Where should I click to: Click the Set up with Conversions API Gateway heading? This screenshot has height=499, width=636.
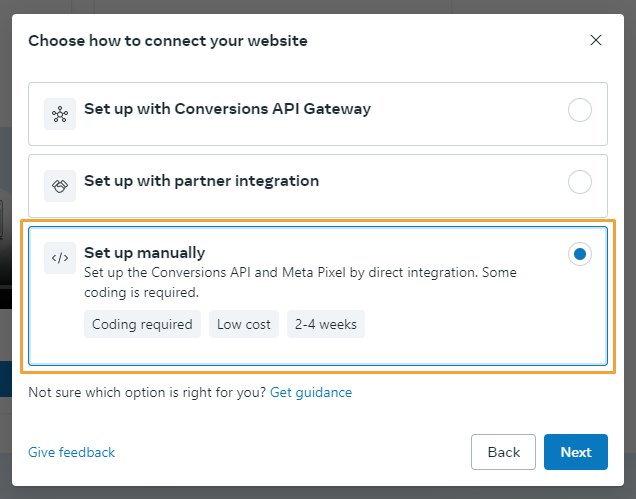(228, 109)
